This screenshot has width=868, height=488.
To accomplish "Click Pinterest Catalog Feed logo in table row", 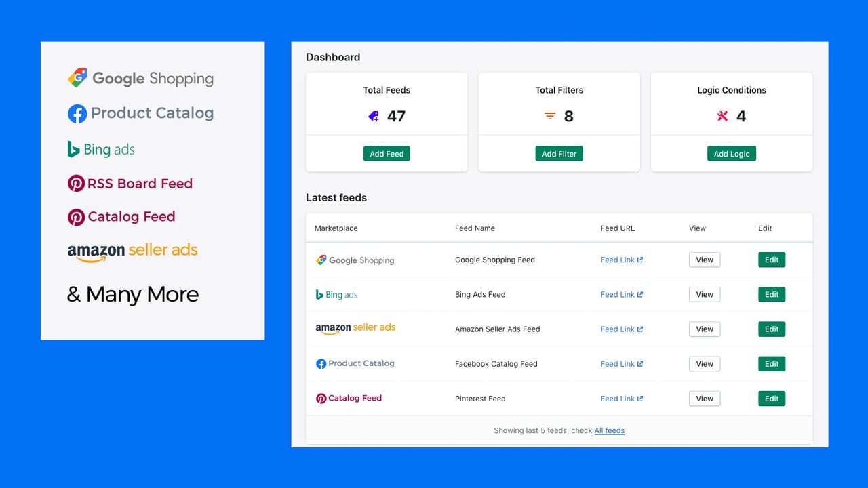I will pos(349,399).
